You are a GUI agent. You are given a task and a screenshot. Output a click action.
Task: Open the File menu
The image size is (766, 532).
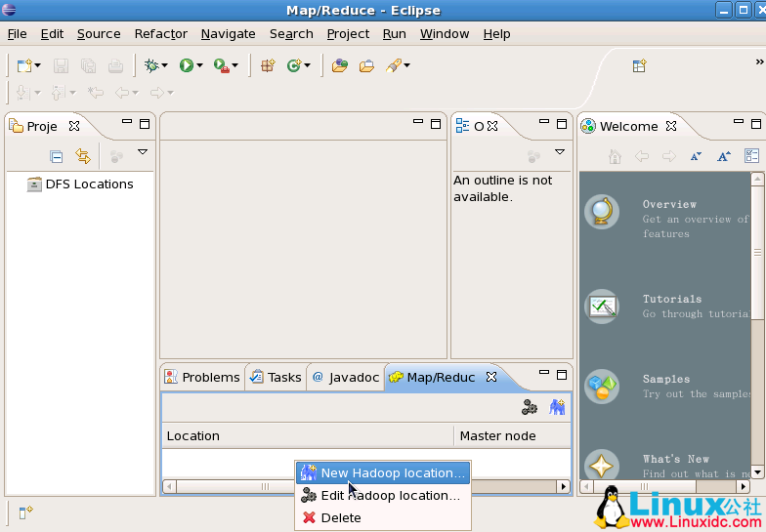pos(18,33)
